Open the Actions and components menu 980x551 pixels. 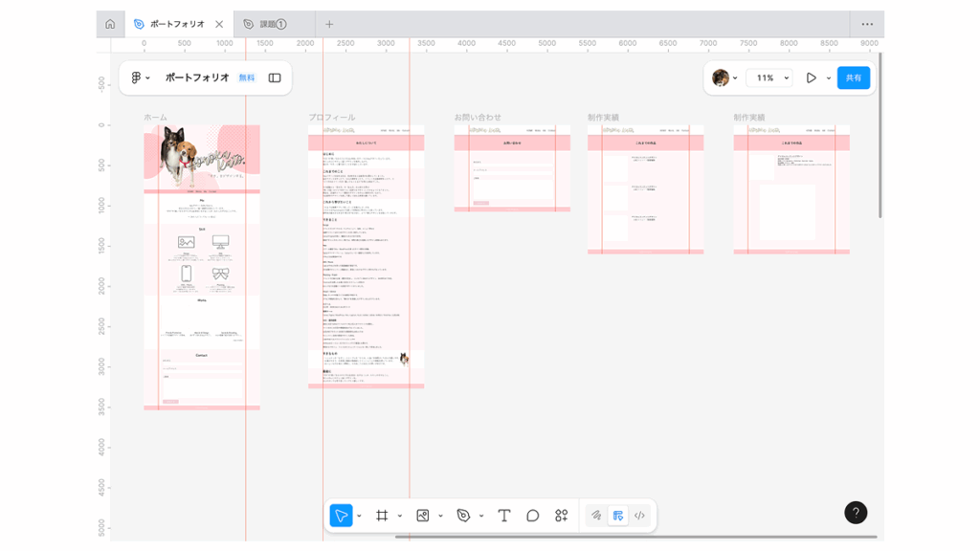click(x=562, y=516)
